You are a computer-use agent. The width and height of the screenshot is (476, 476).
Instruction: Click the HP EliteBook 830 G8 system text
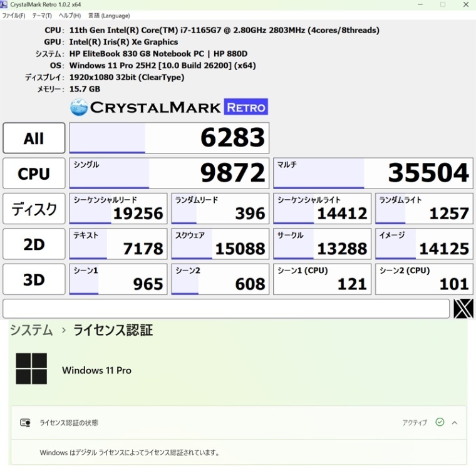pos(158,54)
